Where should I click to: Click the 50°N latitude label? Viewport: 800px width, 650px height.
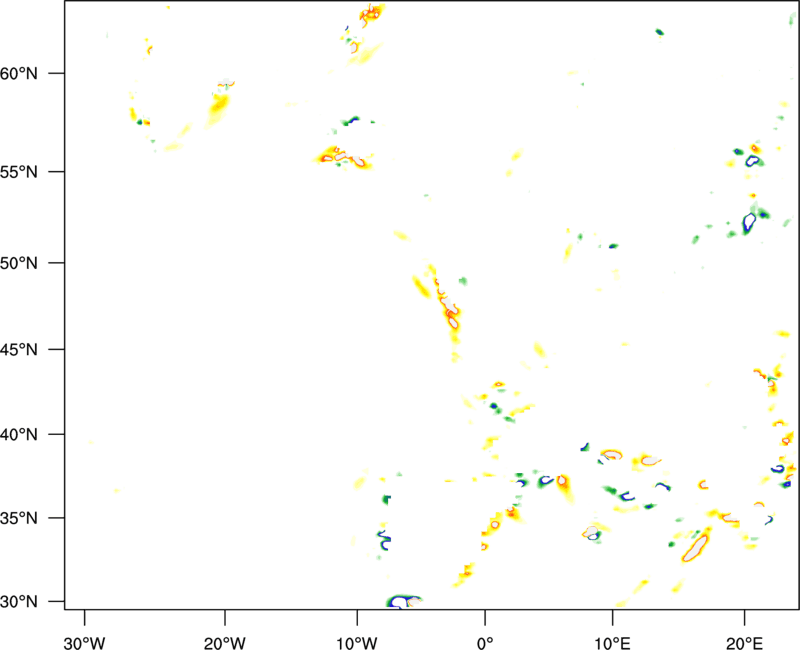19,263
